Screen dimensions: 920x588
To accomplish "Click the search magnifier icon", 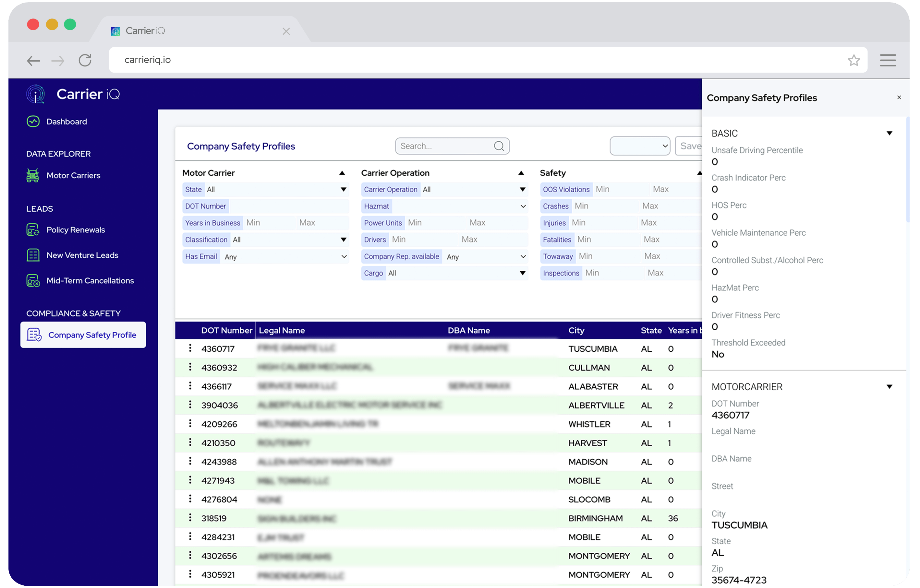I will click(x=499, y=146).
